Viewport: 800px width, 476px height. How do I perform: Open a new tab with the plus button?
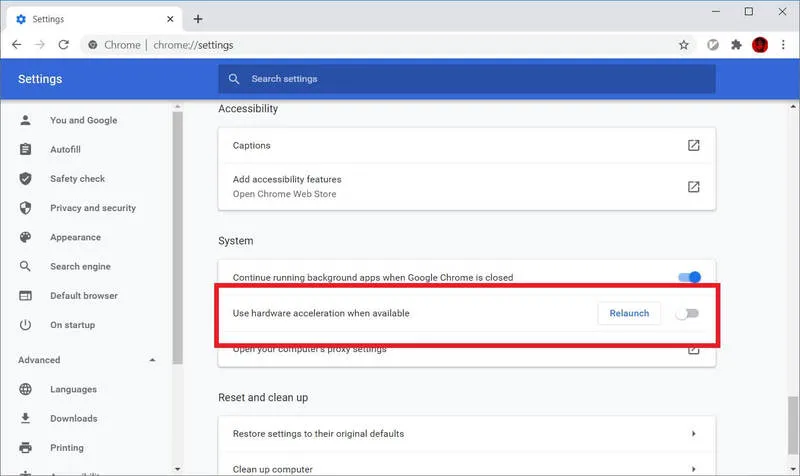pos(198,19)
